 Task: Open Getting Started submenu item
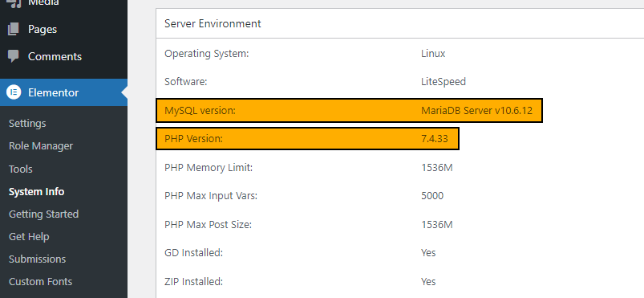[43, 214]
